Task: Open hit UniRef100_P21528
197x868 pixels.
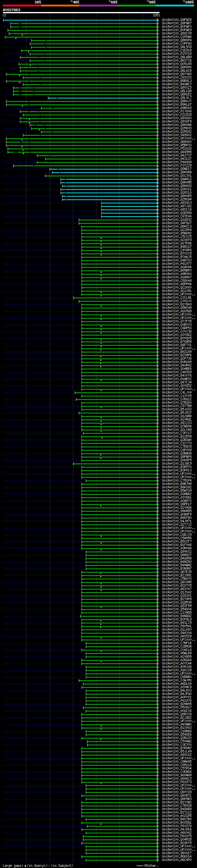Action: (x=177, y=115)
